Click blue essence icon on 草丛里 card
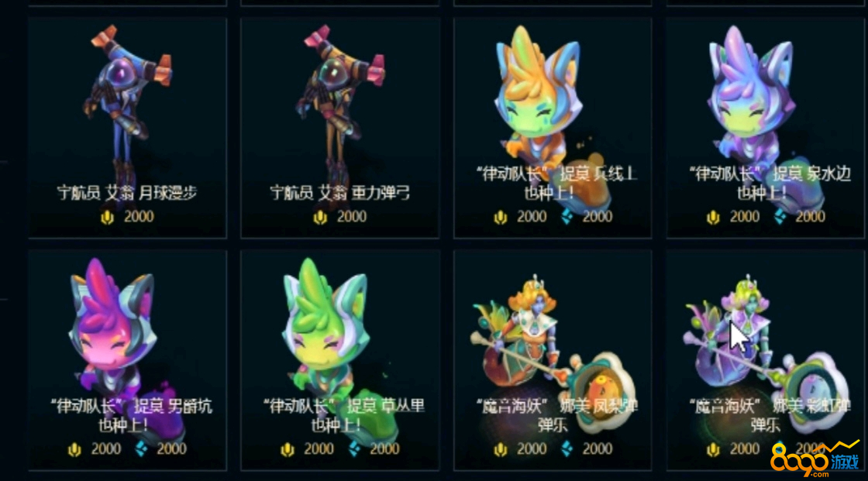Screen dimensions: 868x481 354,449
